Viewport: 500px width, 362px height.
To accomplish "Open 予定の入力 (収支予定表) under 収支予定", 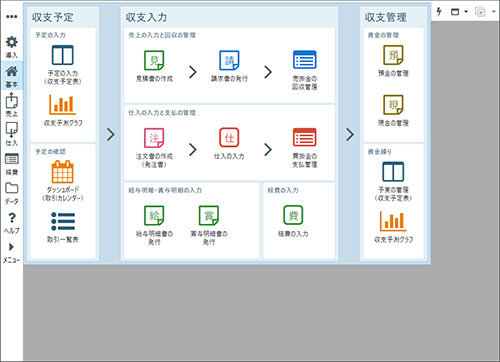I will point(63,65).
